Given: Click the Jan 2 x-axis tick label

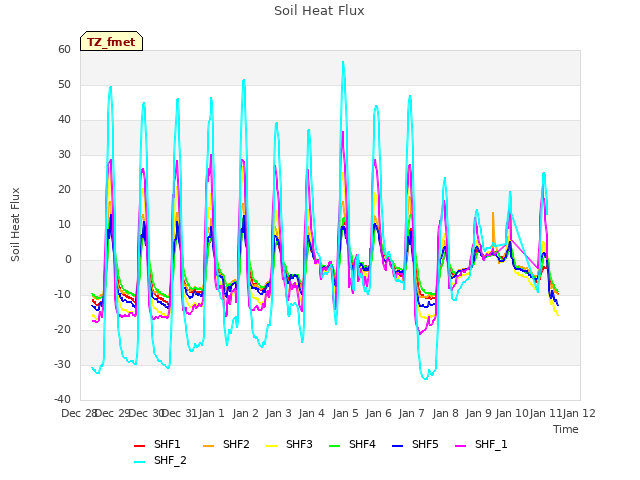Looking at the screenshot, I should coord(246,413).
